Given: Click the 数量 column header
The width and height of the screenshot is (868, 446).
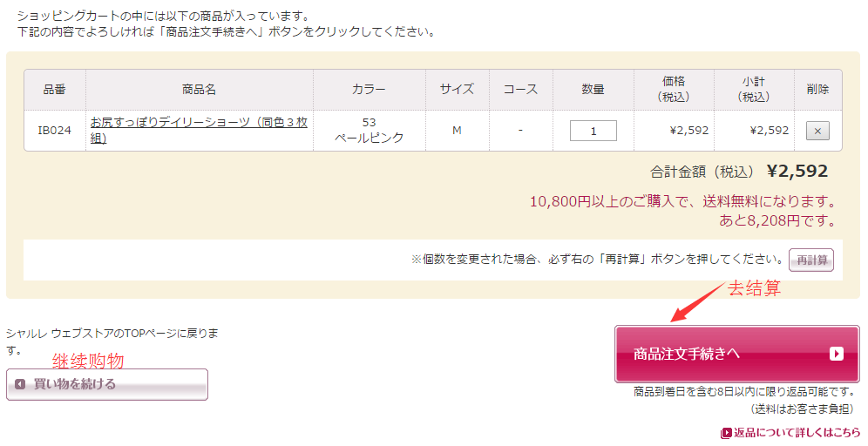Looking at the screenshot, I should pos(593,89).
